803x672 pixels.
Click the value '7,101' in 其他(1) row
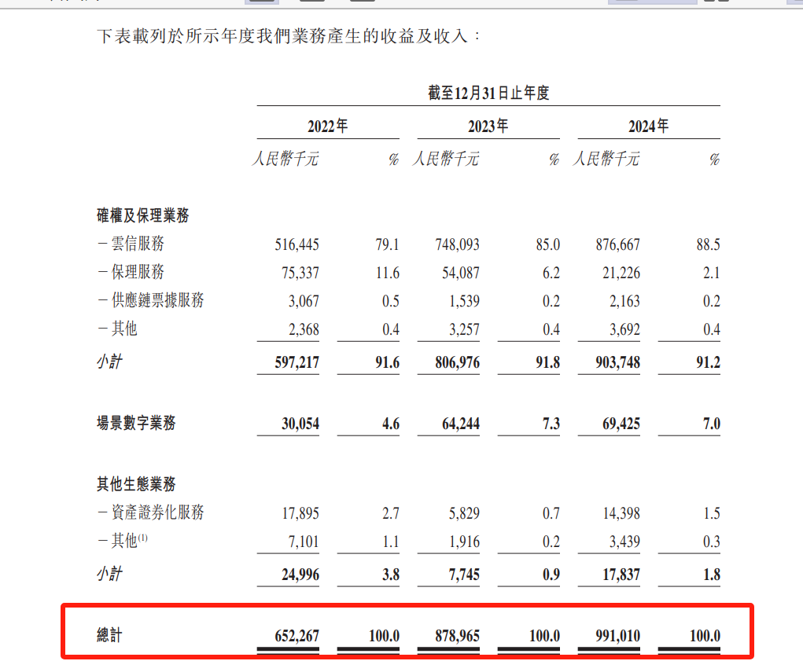point(304,542)
